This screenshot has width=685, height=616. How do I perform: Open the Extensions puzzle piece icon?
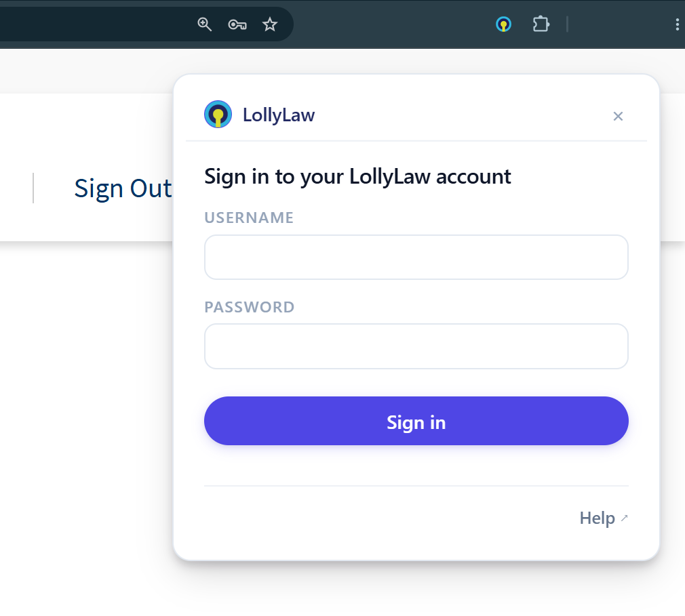pos(541,24)
